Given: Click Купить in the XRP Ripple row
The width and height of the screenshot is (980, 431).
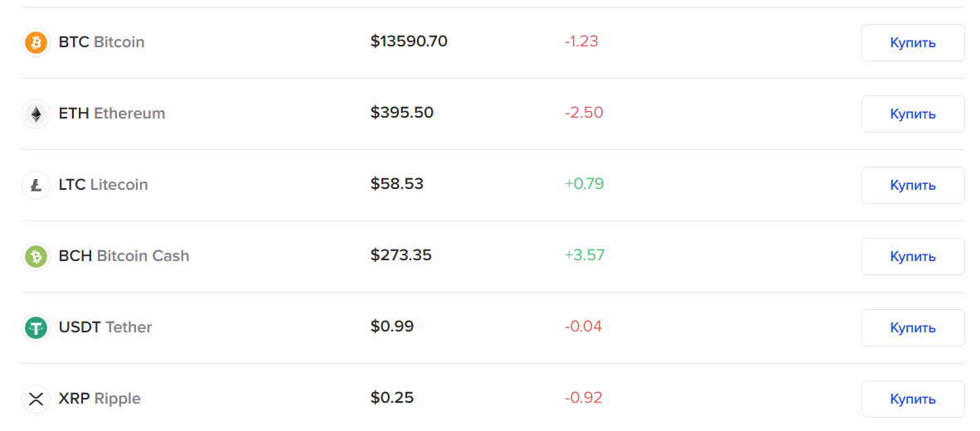Looking at the screenshot, I should coord(913,399).
